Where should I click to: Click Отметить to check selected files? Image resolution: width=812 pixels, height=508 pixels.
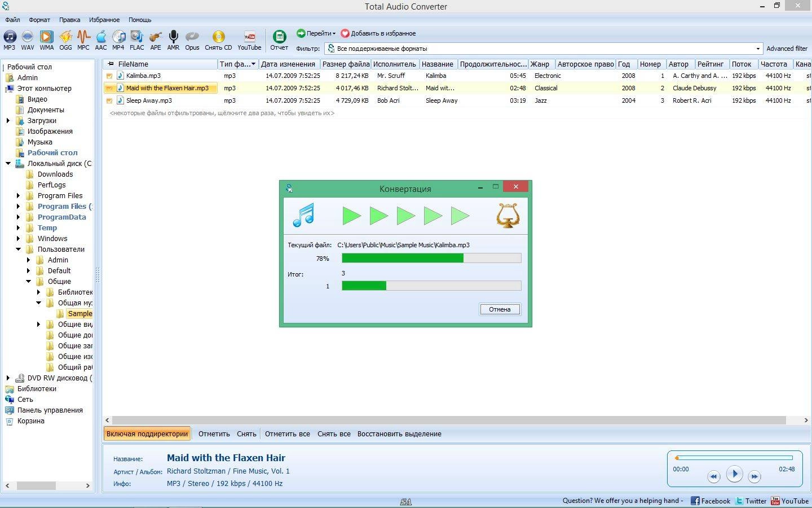(214, 434)
